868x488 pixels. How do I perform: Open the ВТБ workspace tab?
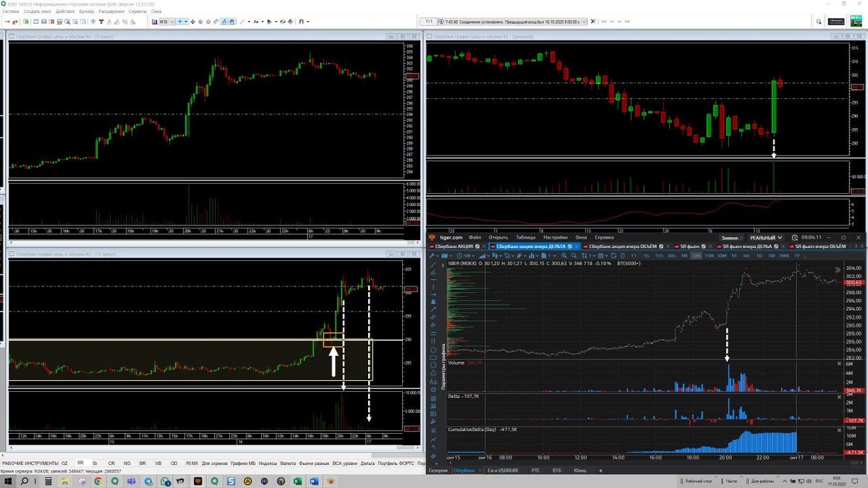(558, 471)
